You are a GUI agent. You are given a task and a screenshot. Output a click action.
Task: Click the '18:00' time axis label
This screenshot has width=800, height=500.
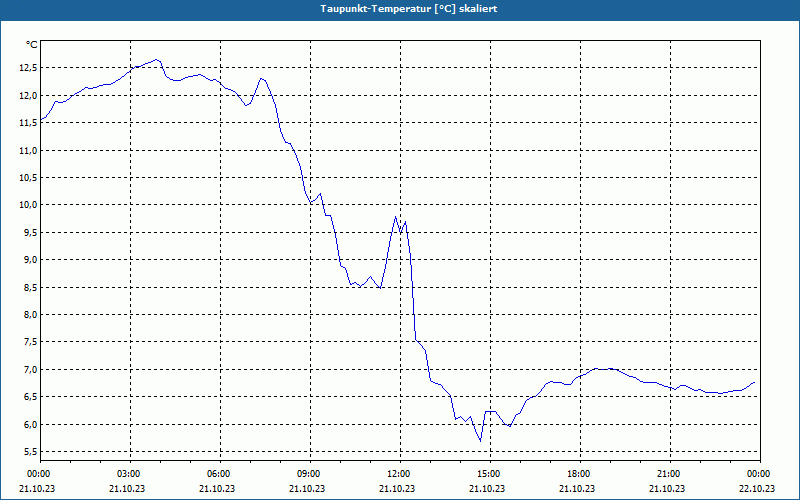[x=580, y=474]
